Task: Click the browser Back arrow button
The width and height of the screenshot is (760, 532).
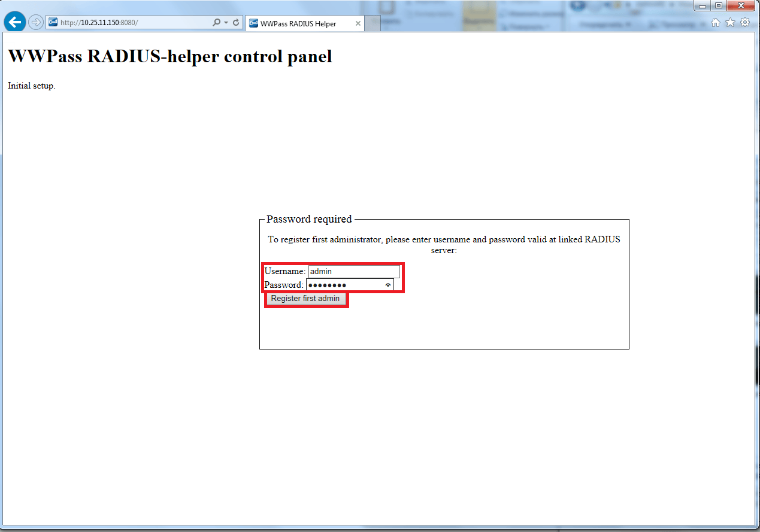Action: 14,22
